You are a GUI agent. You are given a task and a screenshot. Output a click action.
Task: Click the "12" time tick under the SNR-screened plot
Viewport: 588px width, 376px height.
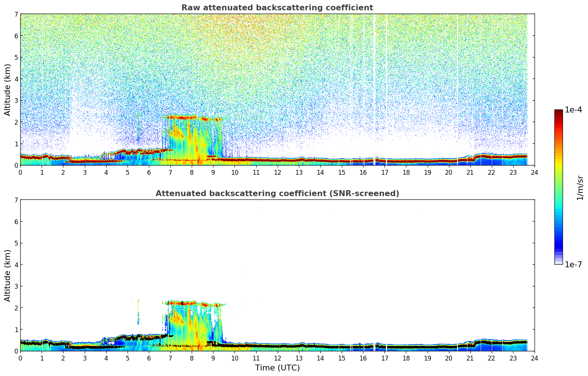click(278, 358)
